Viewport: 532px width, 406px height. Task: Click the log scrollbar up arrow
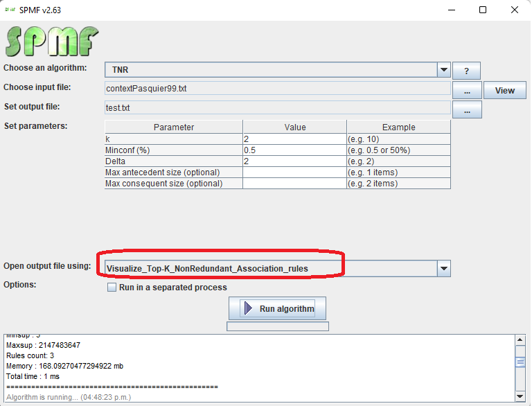520,339
